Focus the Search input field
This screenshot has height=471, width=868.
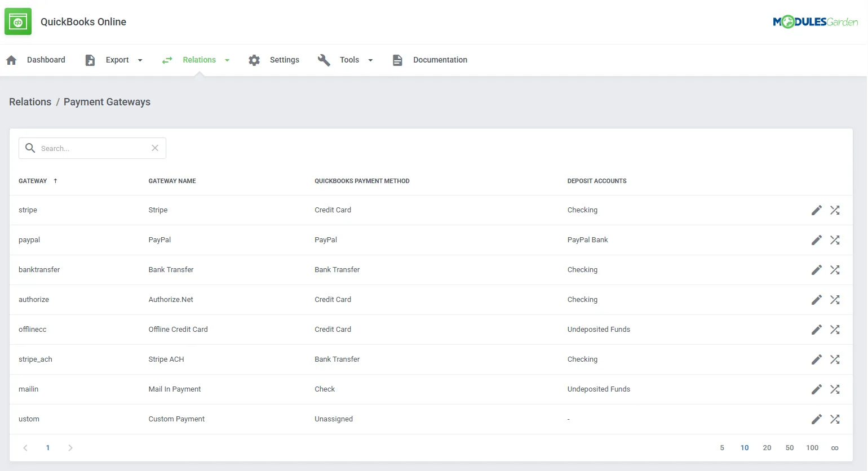click(x=92, y=148)
